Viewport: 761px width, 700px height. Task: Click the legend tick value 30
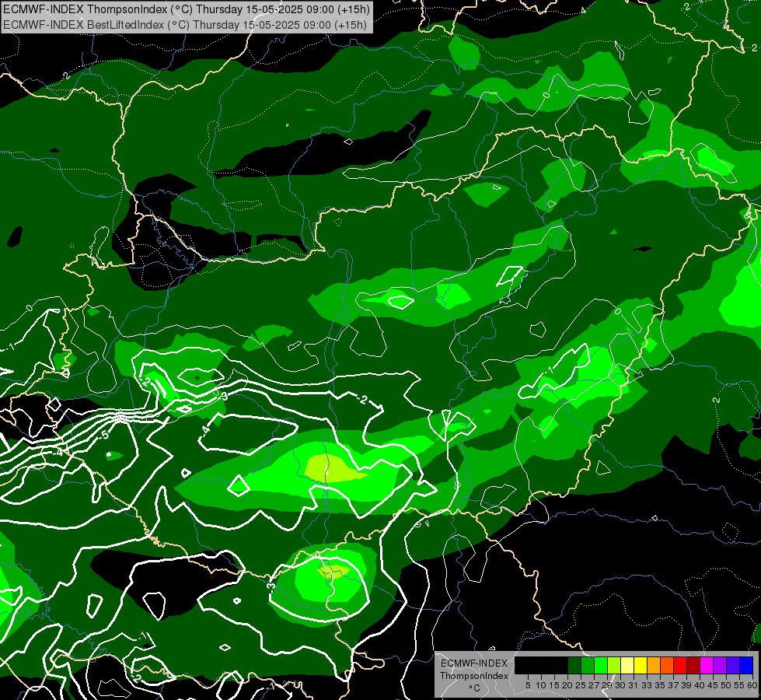click(x=620, y=685)
